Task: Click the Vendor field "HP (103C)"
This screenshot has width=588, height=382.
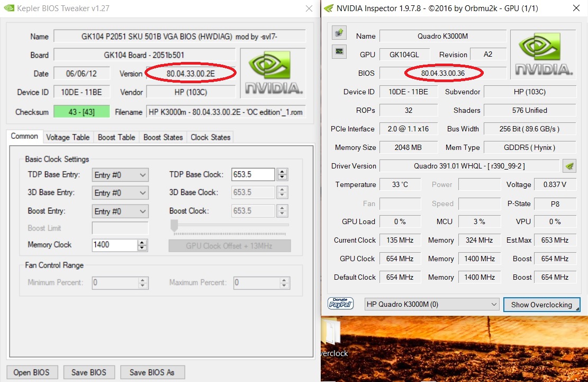Action: (191, 92)
